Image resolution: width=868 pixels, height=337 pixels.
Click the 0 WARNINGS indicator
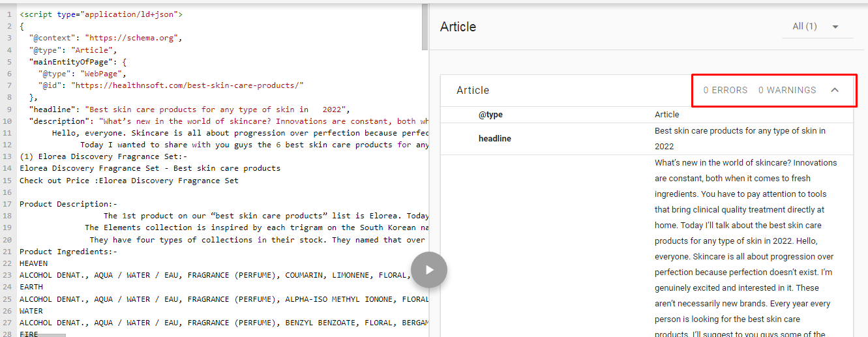point(786,90)
